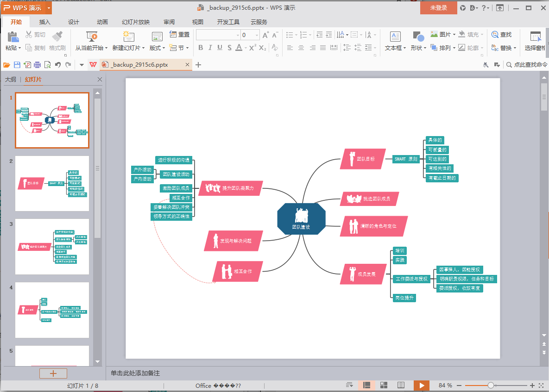Click the Format Painter brush icon
549x392 pixels.
tap(57, 36)
